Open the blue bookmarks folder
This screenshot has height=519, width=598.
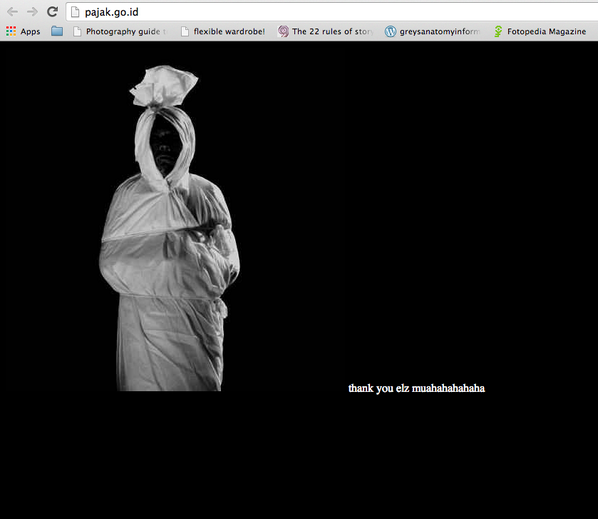tap(57, 31)
